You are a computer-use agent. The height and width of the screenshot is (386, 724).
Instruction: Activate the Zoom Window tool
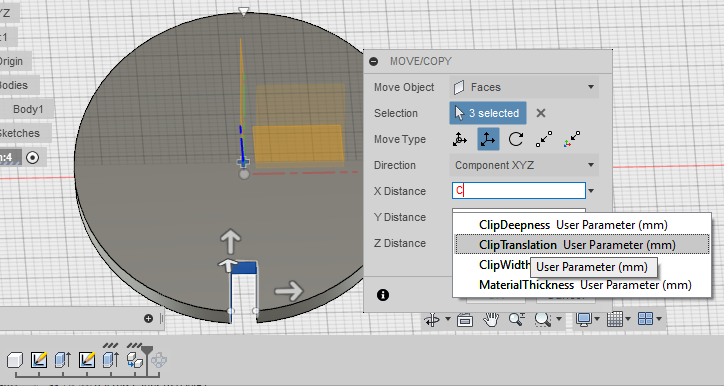coord(543,319)
